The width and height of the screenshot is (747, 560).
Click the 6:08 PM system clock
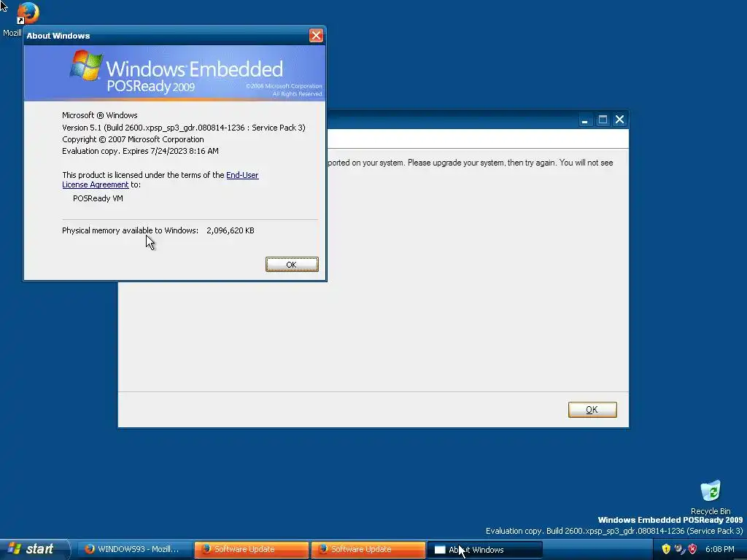(720, 549)
